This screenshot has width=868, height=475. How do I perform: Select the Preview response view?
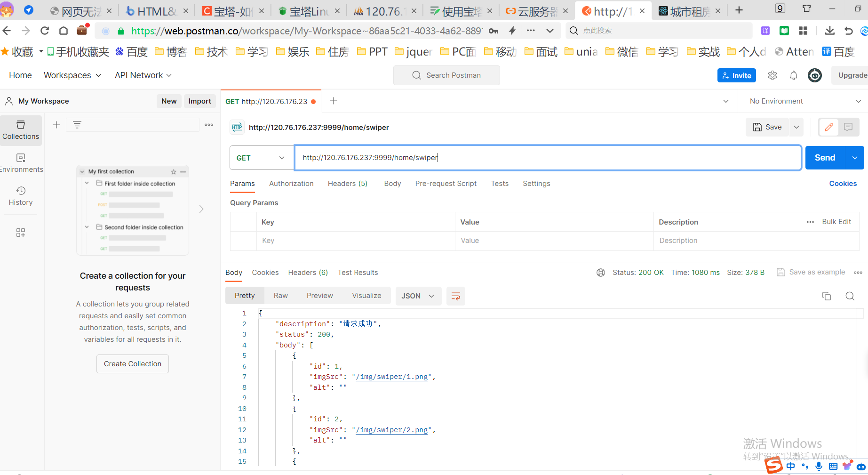tap(320, 296)
